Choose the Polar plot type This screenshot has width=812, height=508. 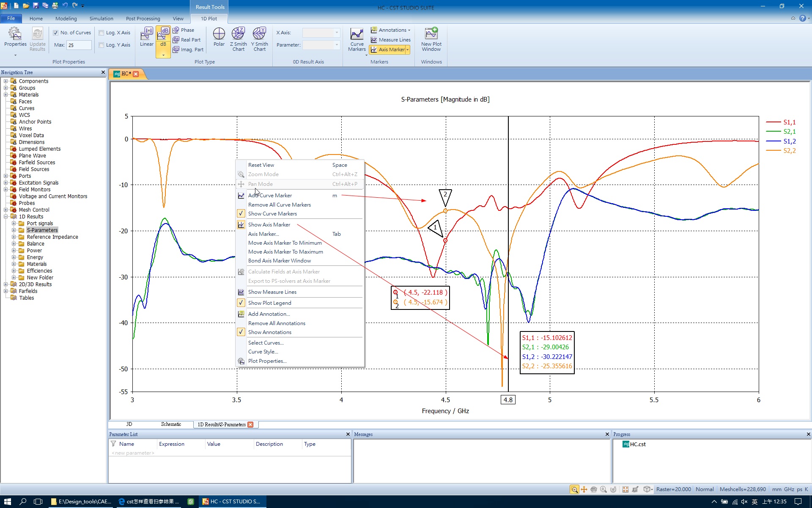point(219,37)
